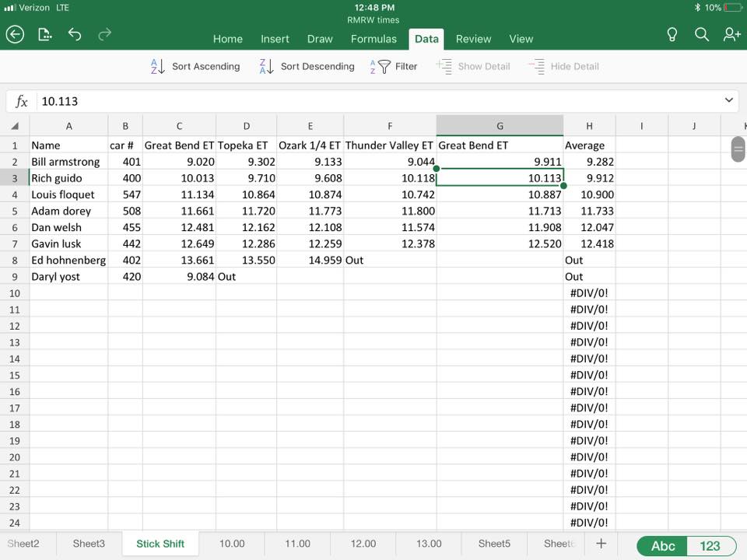747x560 pixels.
Task: Redo the previous action
Action: [104, 34]
